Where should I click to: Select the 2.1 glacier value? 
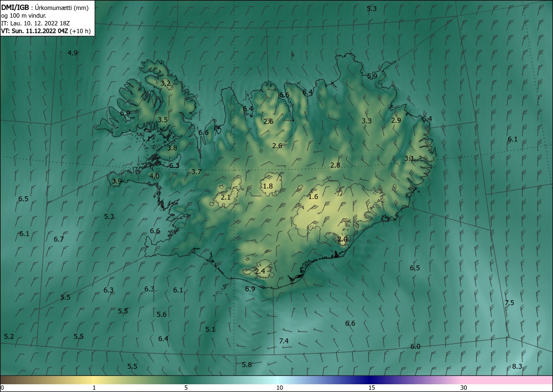coord(226,197)
